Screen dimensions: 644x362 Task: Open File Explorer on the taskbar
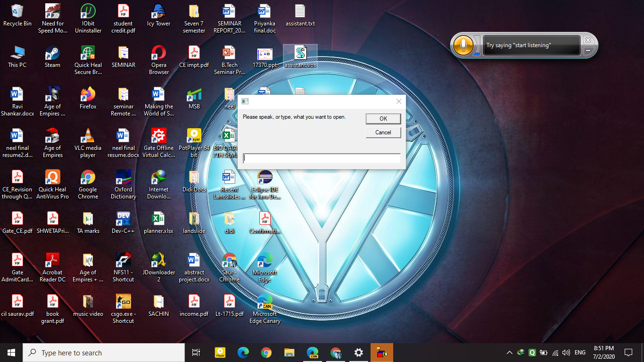289,352
